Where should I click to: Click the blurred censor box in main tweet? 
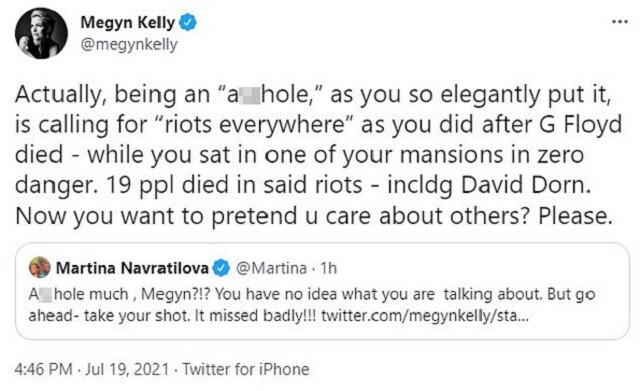pos(250,95)
